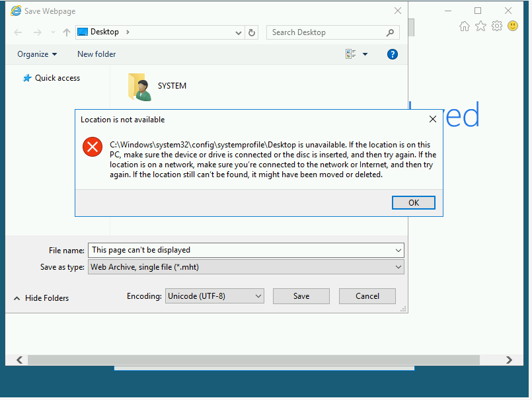Collapse the folder pane with Hide Folders

pos(41,298)
